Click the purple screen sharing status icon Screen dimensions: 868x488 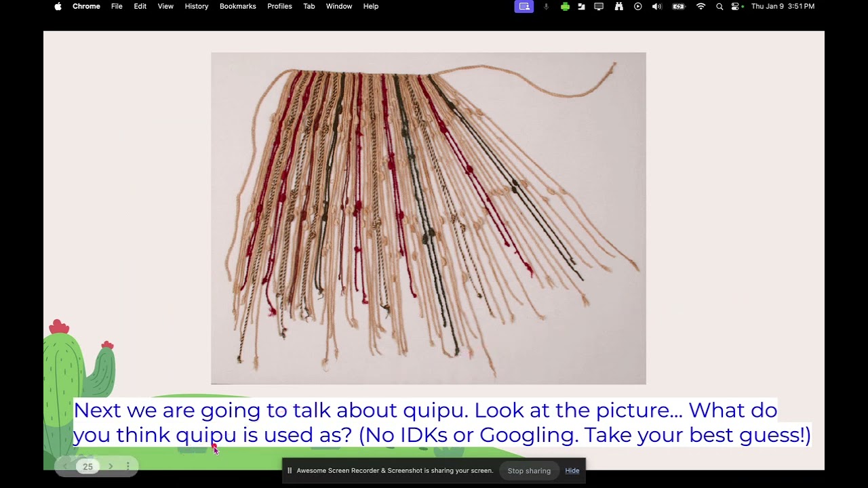[524, 6]
